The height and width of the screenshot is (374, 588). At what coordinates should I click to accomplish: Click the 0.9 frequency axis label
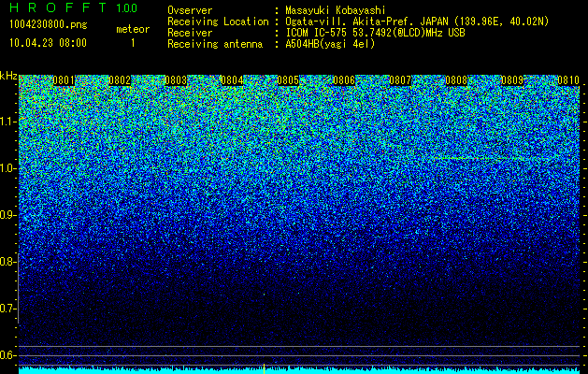(8, 215)
